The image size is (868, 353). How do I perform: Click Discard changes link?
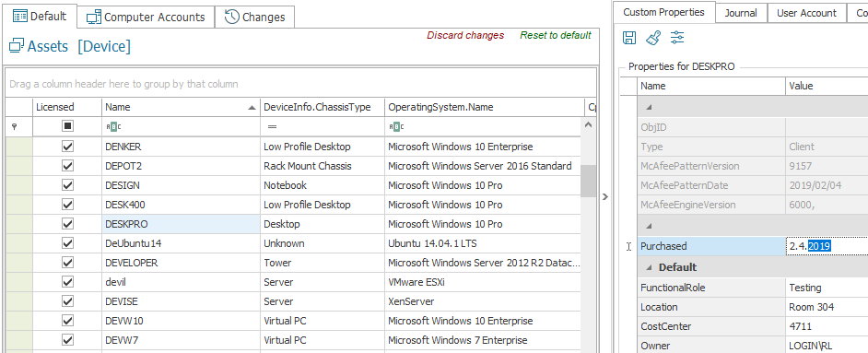coord(465,35)
